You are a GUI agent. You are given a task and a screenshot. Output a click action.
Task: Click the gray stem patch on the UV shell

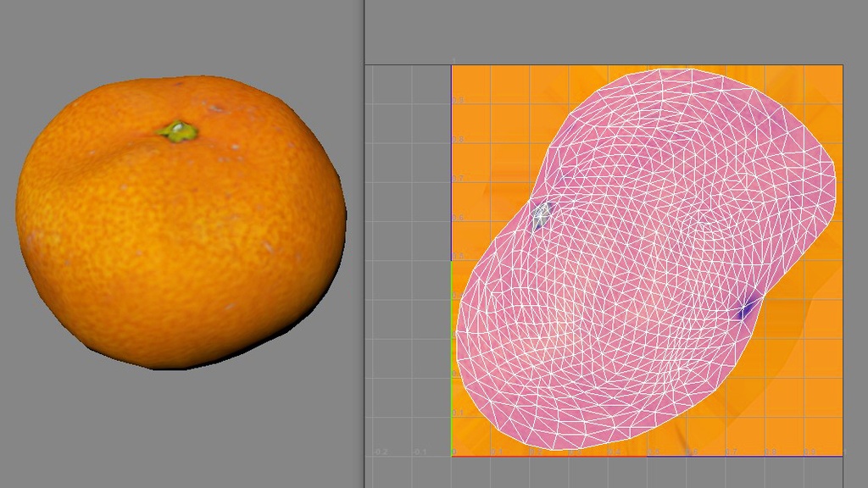pos(542,214)
